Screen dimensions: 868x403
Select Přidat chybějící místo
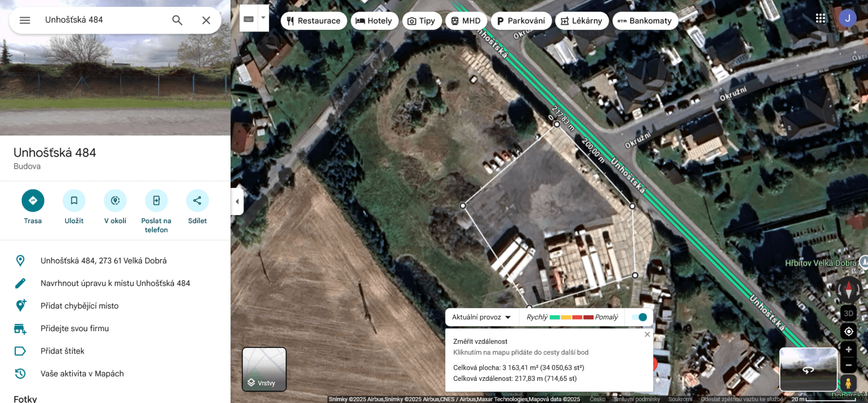pyautogui.click(x=80, y=306)
